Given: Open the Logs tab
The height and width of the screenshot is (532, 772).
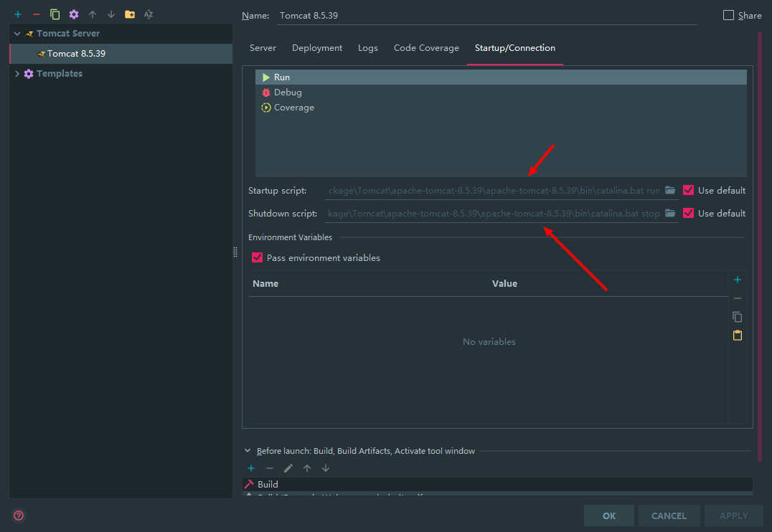Looking at the screenshot, I should [368, 48].
